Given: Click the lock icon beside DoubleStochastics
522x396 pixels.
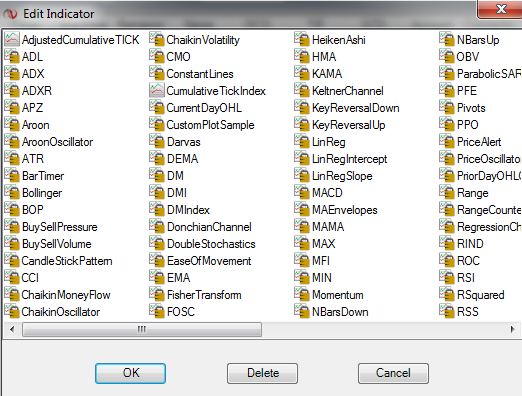Looking at the screenshot, I should tap(157, 243).
